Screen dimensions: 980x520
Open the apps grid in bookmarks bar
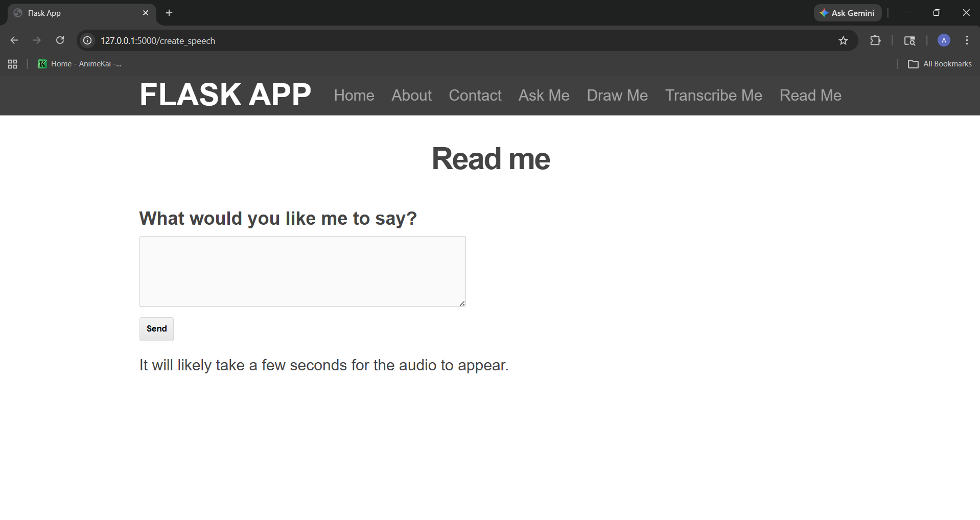(13, 64)
